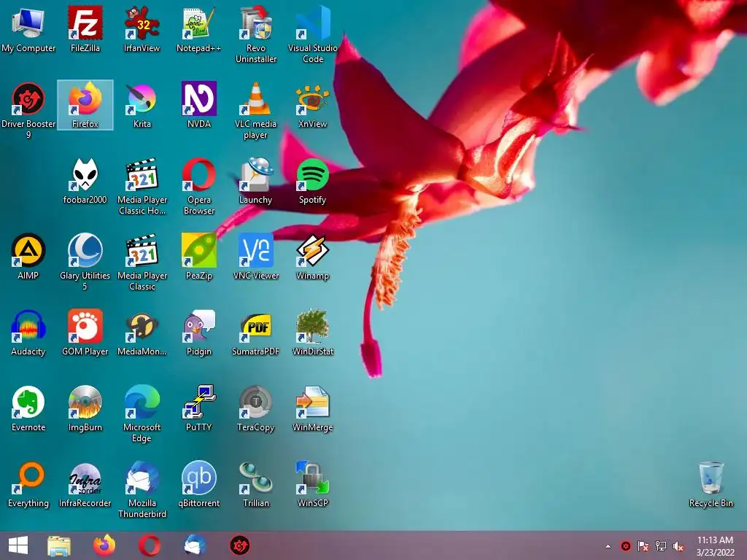Click the Audacity desktop shortcut

click(28, 332)
